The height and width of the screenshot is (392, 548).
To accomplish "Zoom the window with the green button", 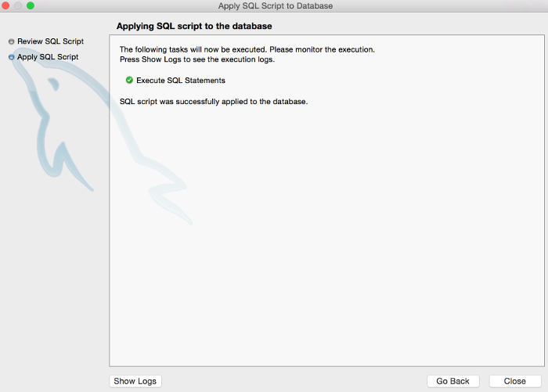I will (x=31, y=5).
